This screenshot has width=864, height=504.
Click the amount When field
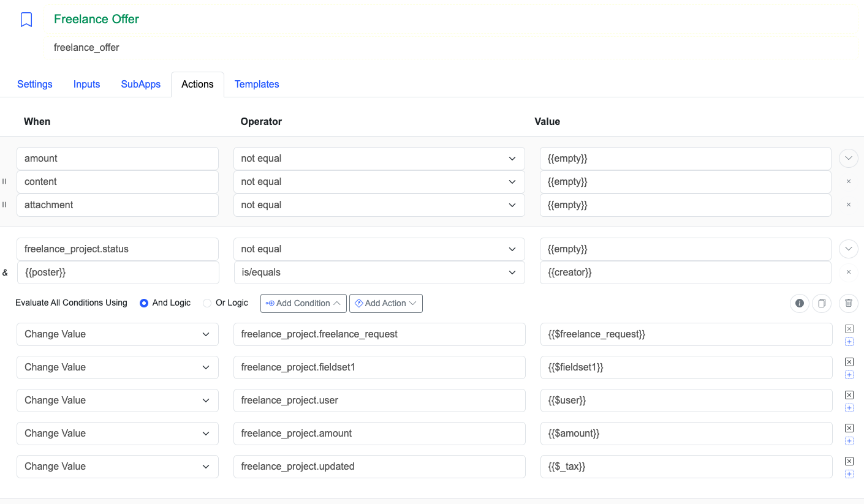pos(118,159)
